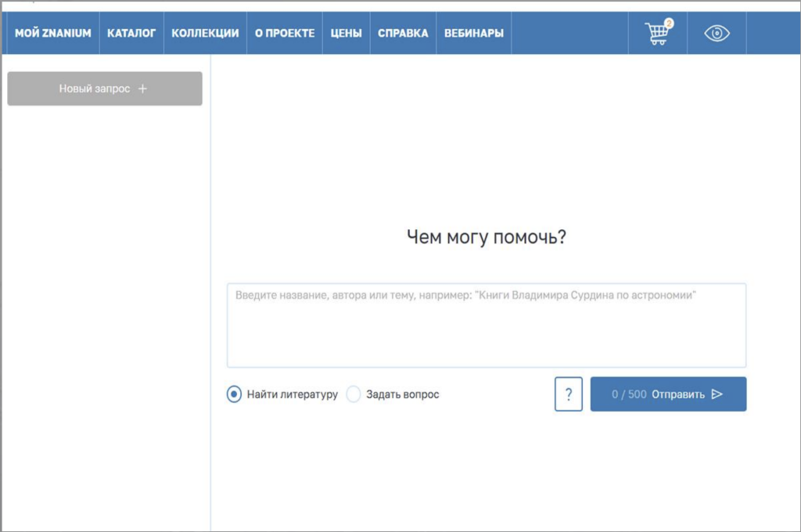Viewport: 801px width, 532px height.
Task: Click the Чем могу помочь? heading
Action: point(486,238)
